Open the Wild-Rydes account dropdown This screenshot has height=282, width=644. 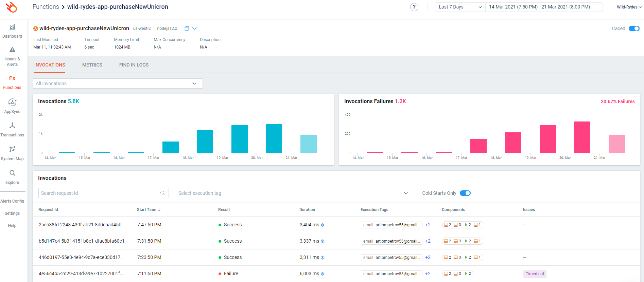pos(629,7)
